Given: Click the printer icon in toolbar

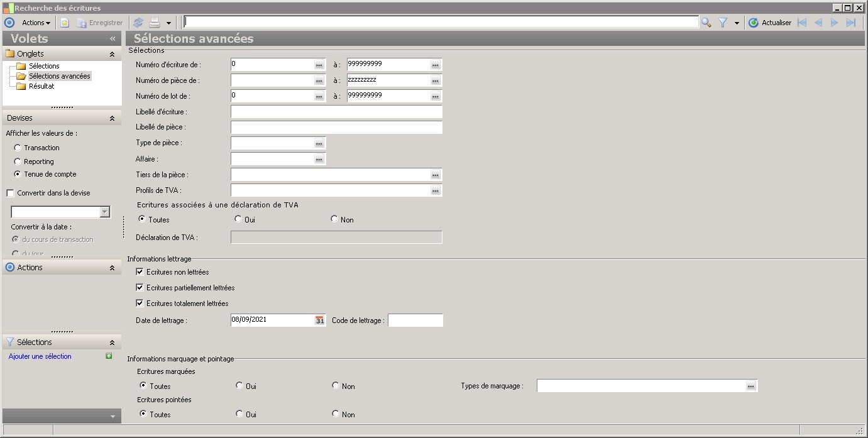Looking at the screenshot, I should pyautogui.click(x=155, y=23).
